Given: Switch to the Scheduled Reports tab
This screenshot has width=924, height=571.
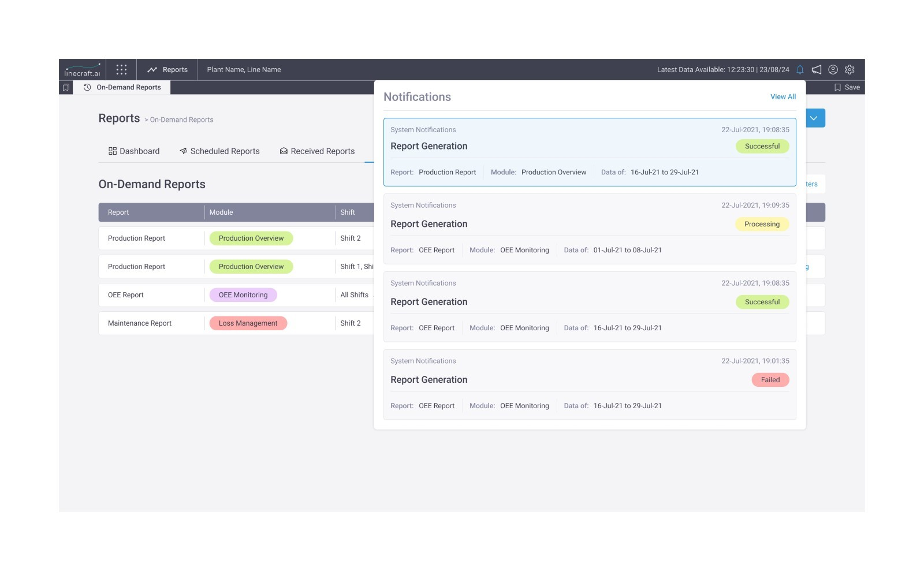Looking at the screenshot, I should tap(219, 151).
